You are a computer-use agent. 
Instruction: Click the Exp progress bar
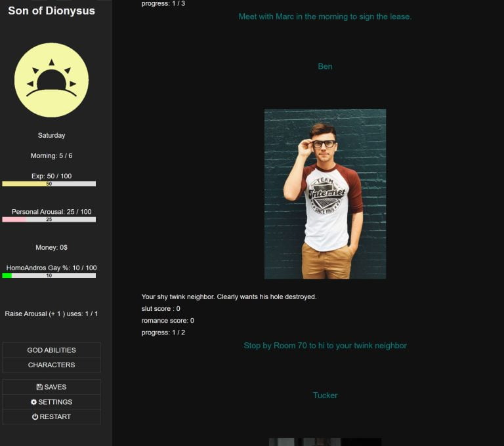point(49,184)
